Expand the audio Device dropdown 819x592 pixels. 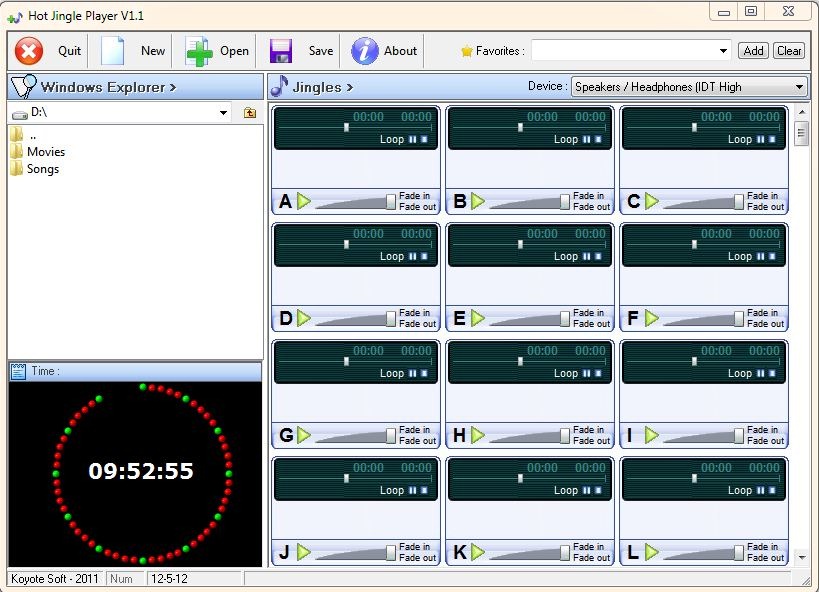pos(799,87)
